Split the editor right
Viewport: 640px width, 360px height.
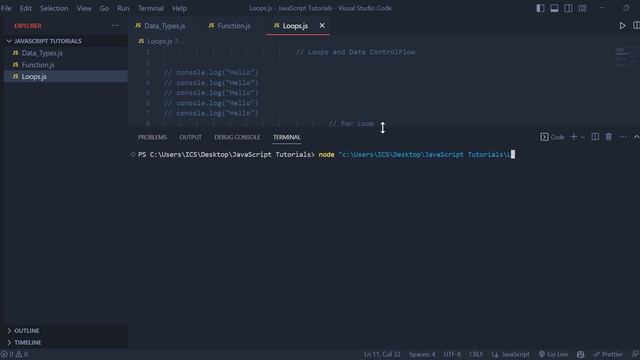coord(636,26)
